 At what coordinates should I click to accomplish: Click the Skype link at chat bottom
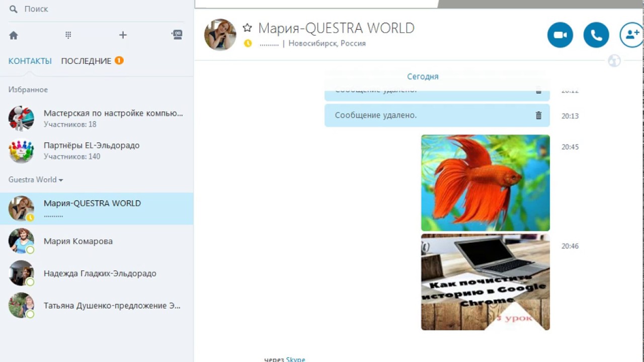(295, 359)
